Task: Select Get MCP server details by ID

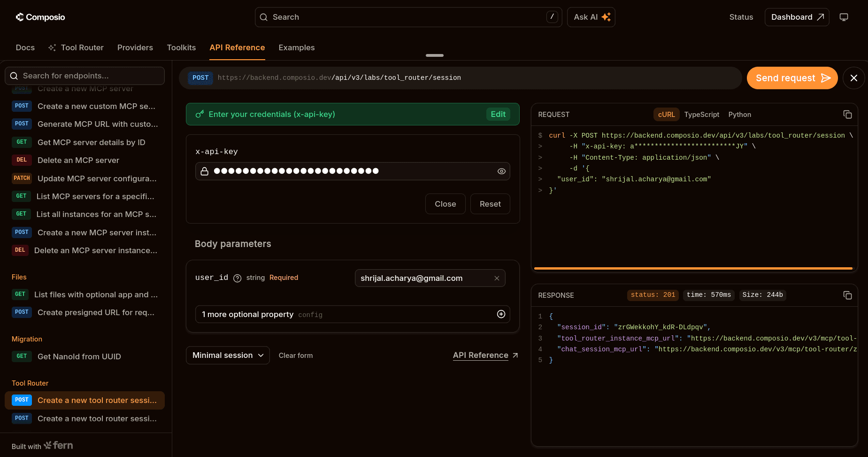Action: 91,142
